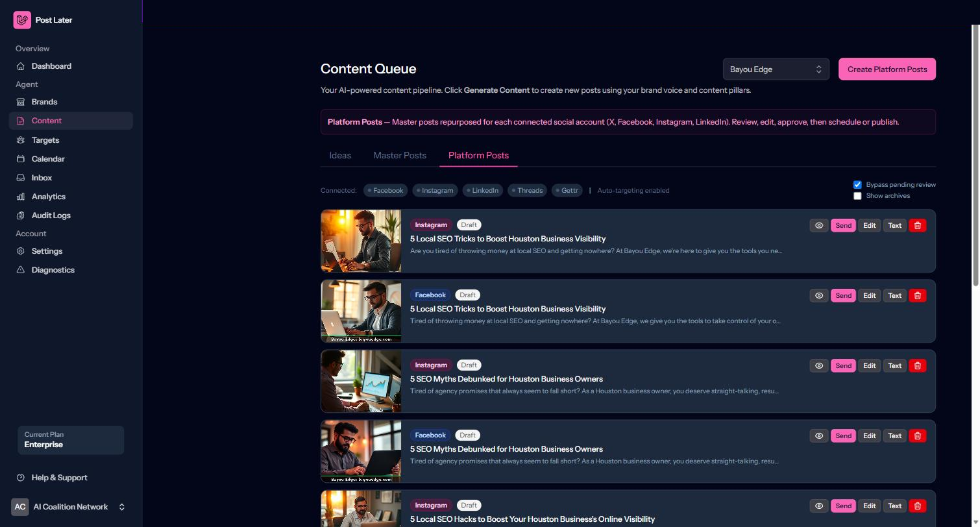This screenshot has width=980, height=527.
Task: Open the Bayou Edge brand dropdown
Action: (776, 69)
